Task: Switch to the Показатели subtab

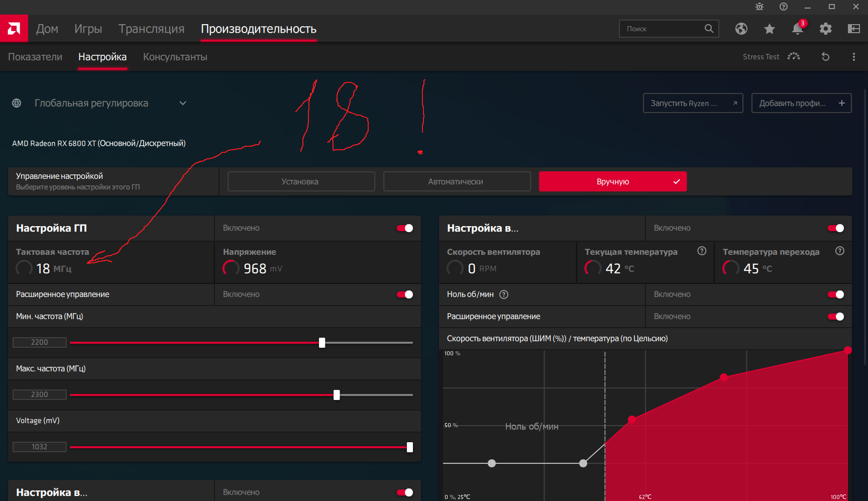Action: 35,57
